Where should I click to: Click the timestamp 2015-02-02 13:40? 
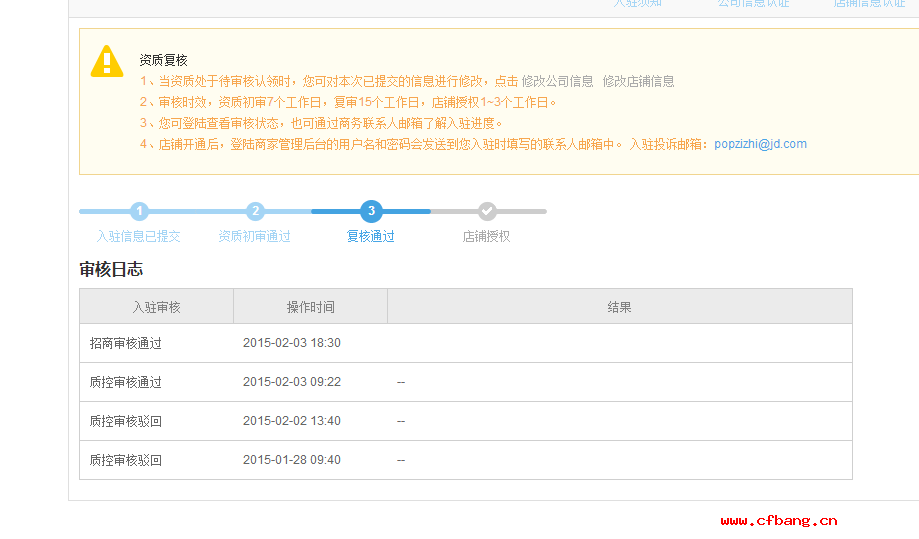coord(292,421)
